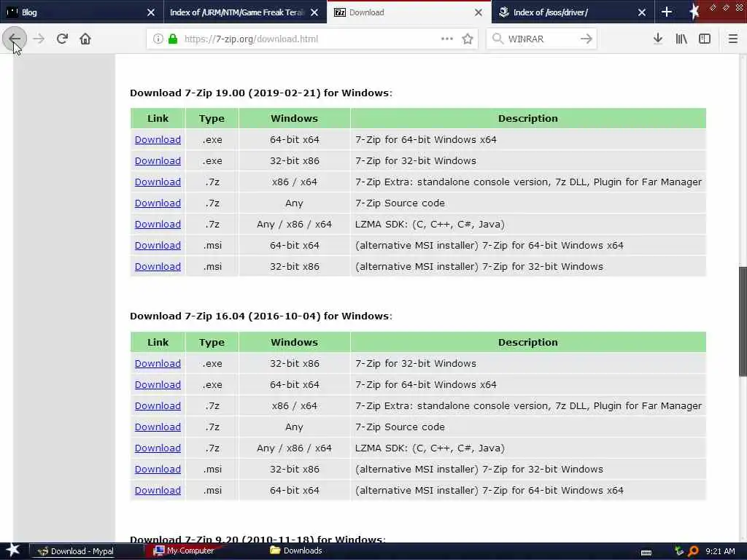The image size is (747, 560).
Task: Open the home page via house icon
Action: click(x=85, y=39)
